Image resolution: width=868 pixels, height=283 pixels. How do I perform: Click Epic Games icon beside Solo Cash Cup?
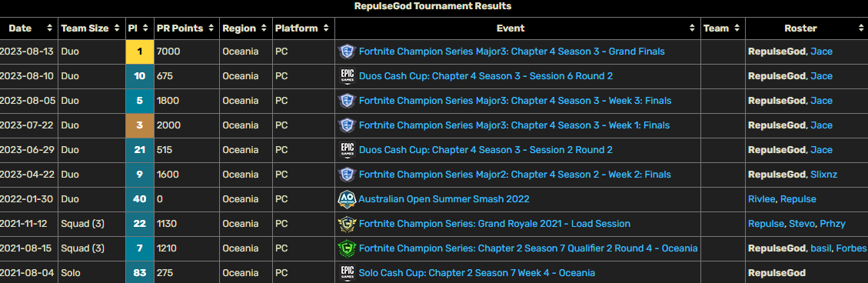pos(347,272)
